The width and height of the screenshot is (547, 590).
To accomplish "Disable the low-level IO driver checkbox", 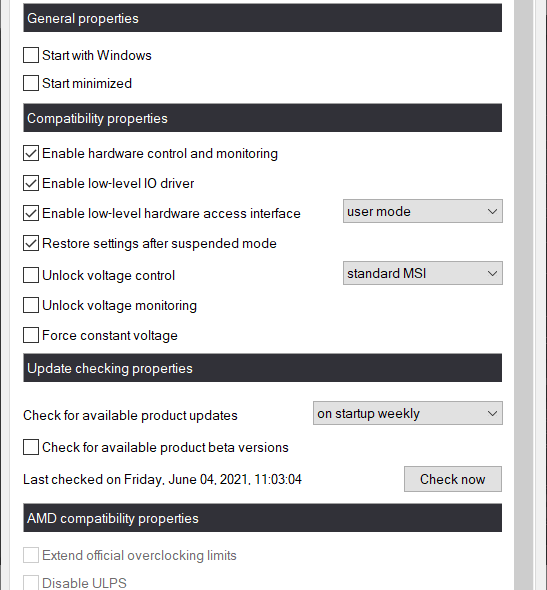I will click(x=31, y=183).
